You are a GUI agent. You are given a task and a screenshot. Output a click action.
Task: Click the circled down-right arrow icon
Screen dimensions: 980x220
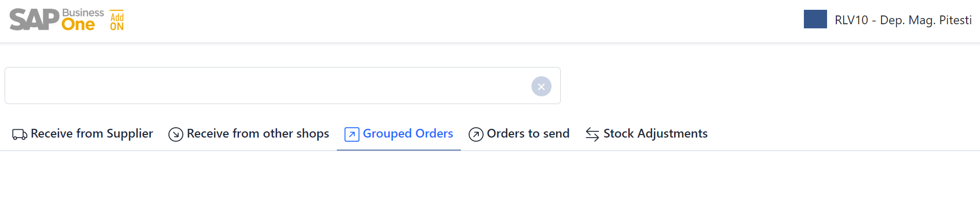(176, 134)
